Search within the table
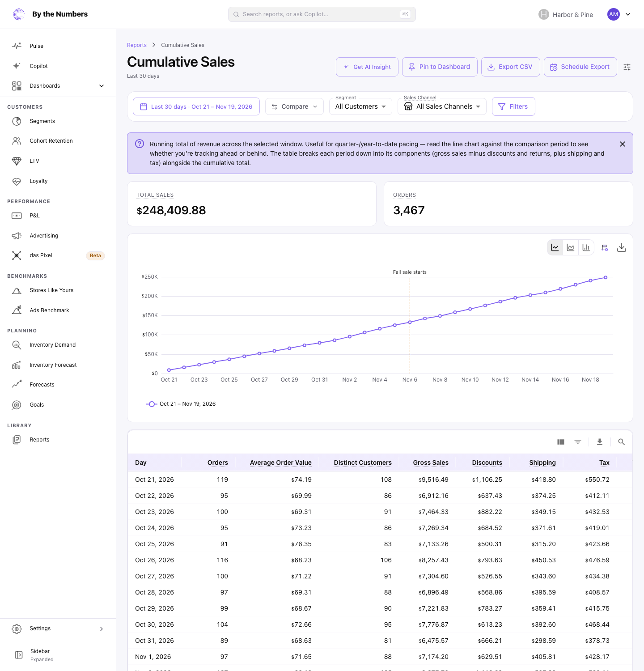Screen dimensions: 644x671 pyautogui.click(x=621, y=442)
